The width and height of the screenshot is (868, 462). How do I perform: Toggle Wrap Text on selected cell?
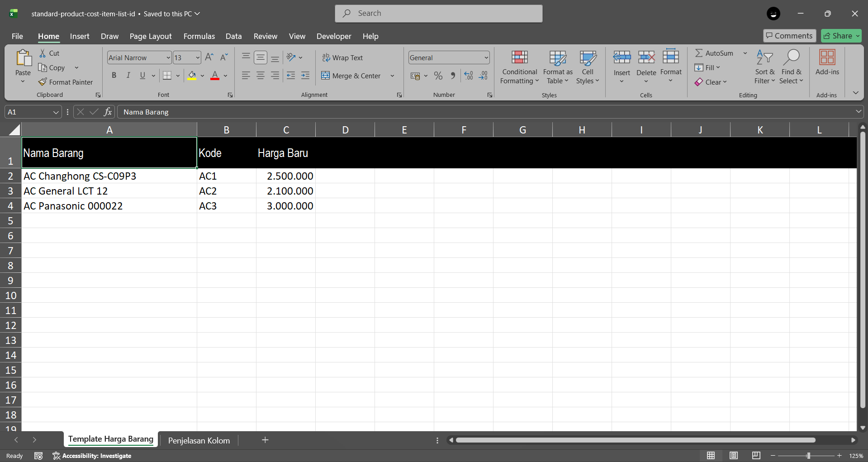click(x=342, y=57)
